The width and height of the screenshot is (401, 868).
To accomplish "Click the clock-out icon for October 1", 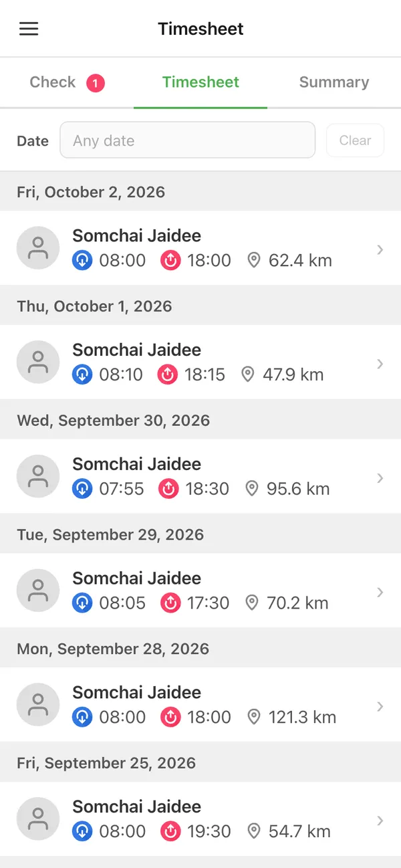I will [x=168, y=374].
